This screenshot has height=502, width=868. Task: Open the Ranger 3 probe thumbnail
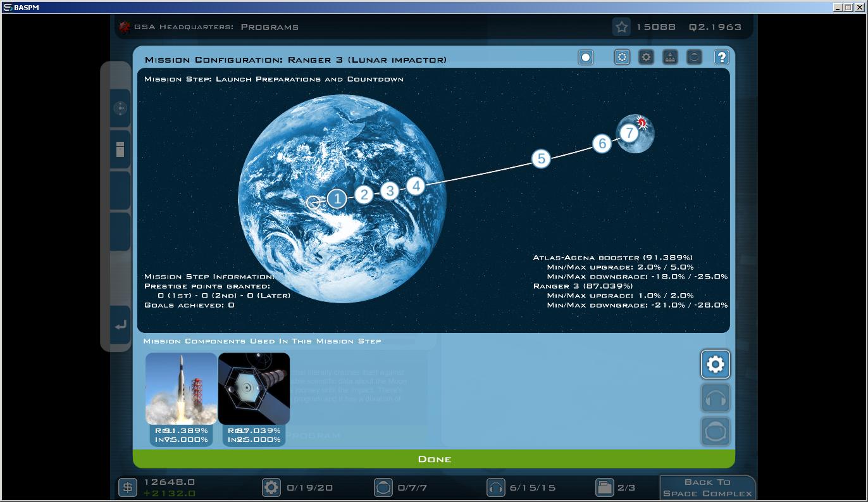pyautogui.click(x=254, y=389)
